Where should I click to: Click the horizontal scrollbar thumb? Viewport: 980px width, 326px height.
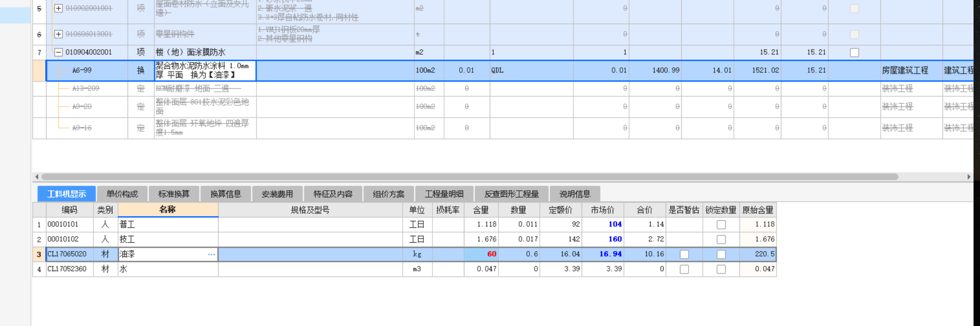click(470, 177)
